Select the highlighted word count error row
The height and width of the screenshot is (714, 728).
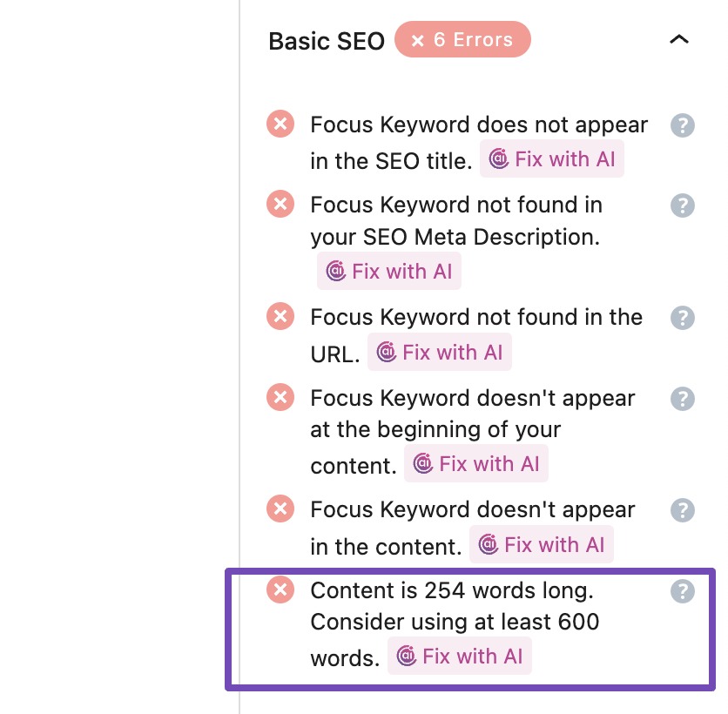tap(470, 623)
